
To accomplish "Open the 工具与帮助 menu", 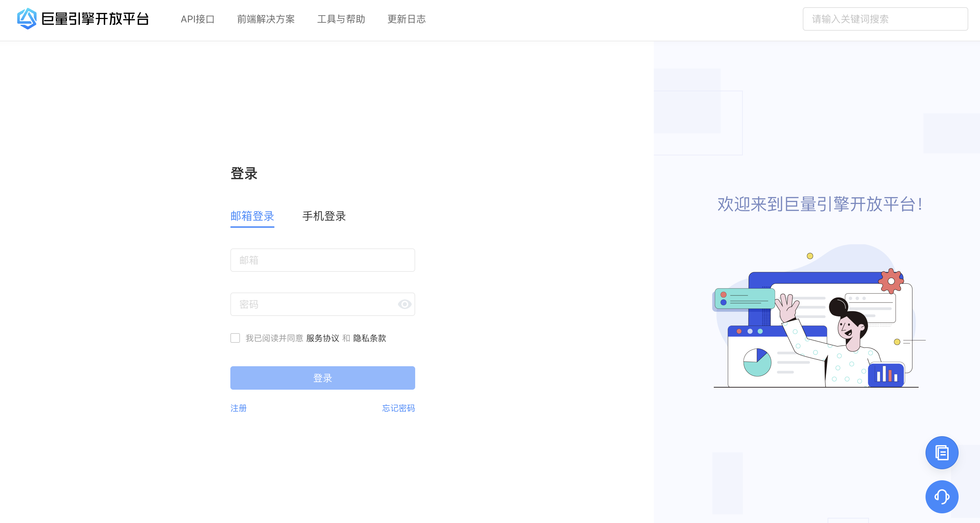I will [x=341, y=19].
